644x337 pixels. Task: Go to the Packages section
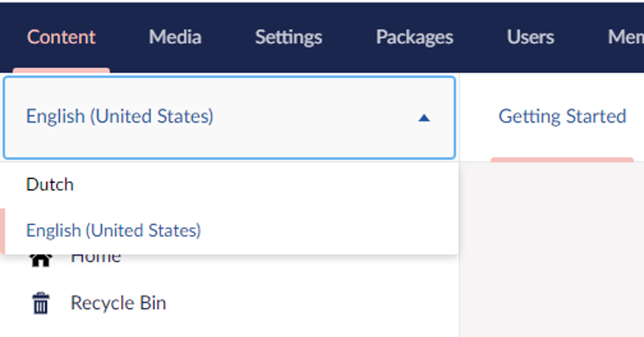[x=414, y=37]
